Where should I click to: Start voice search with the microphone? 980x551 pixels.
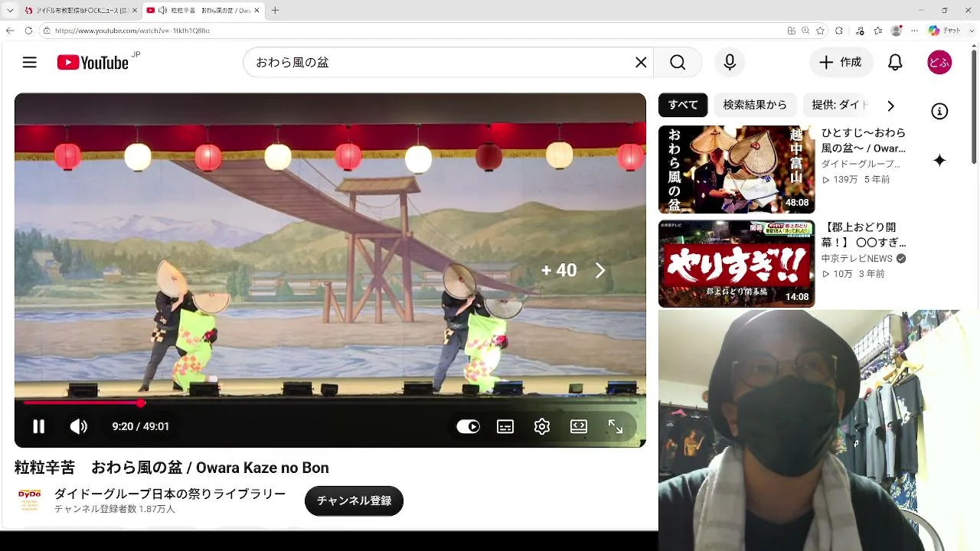[x=730, y=63]
